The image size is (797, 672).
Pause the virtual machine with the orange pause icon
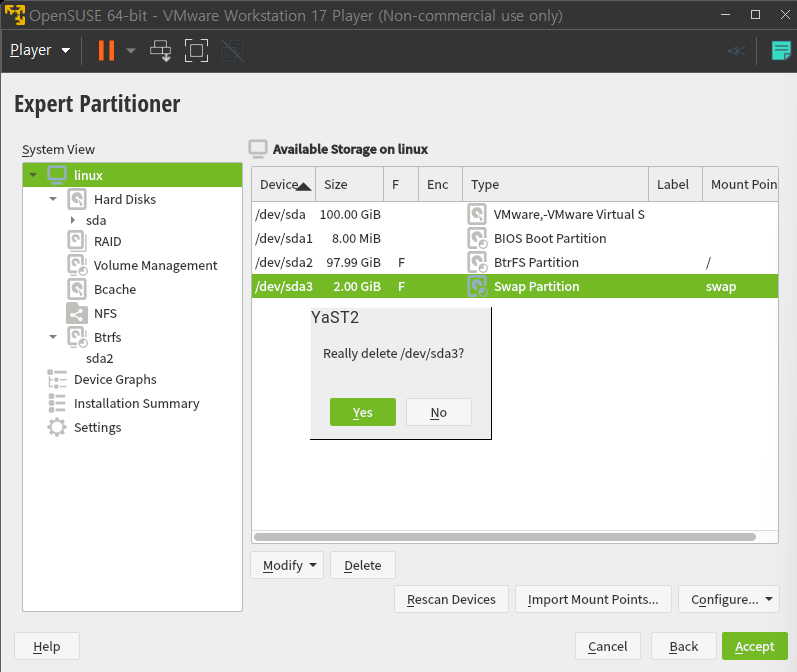pyautogui.click(x=106, y=50)
